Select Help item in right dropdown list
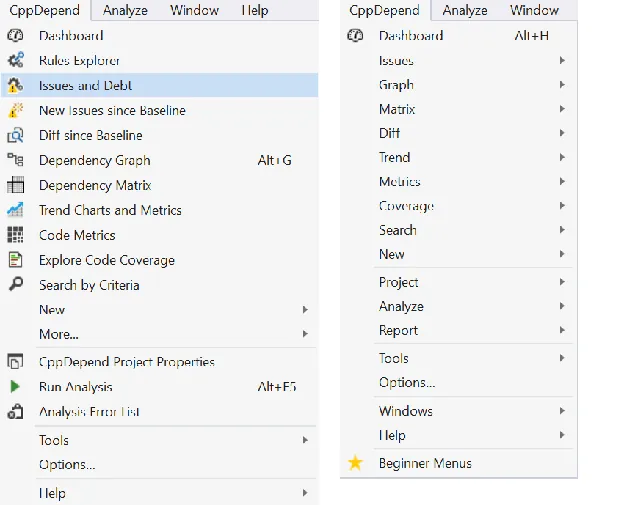The height and width of the screenshot is (505, 624). click(x=458, y=435)
